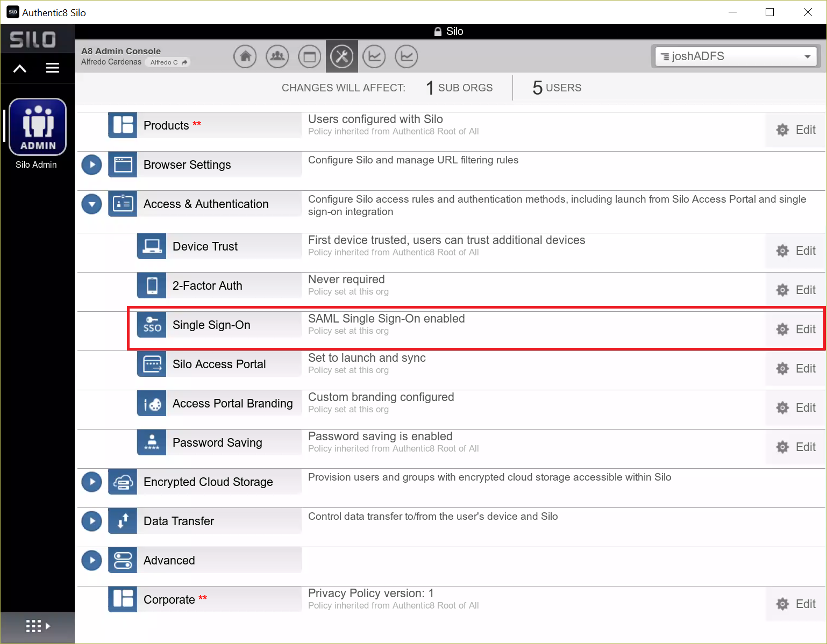The height and width of the screenshot is (644, 827).
Task: Click the Corporate policy icon
Action: 123,599
